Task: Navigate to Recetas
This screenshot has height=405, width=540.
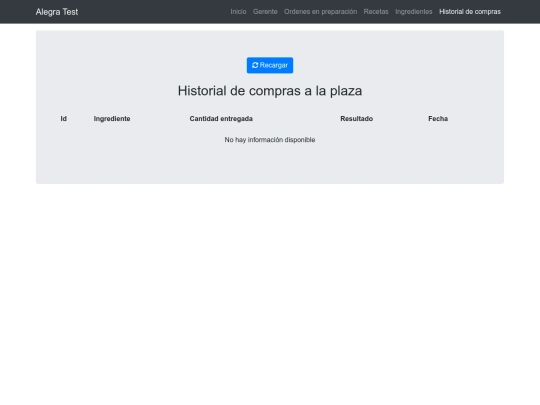Action: click(x=376, y=12)
